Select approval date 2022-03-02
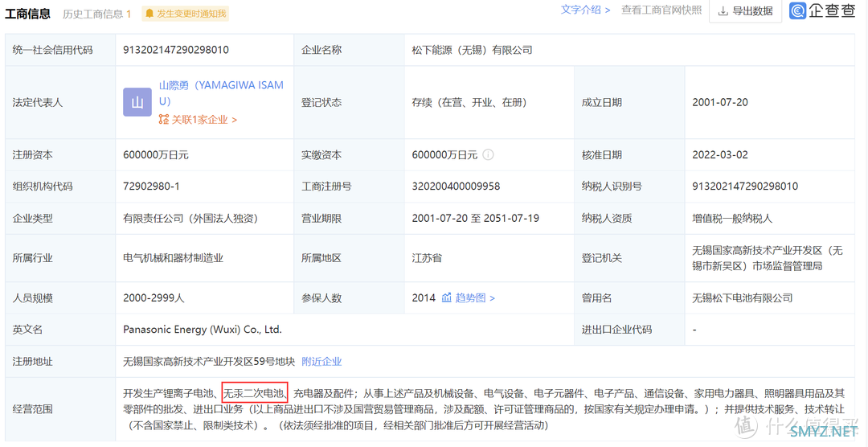The width and height of the screenshot is (868, 447). click(720, 155)
